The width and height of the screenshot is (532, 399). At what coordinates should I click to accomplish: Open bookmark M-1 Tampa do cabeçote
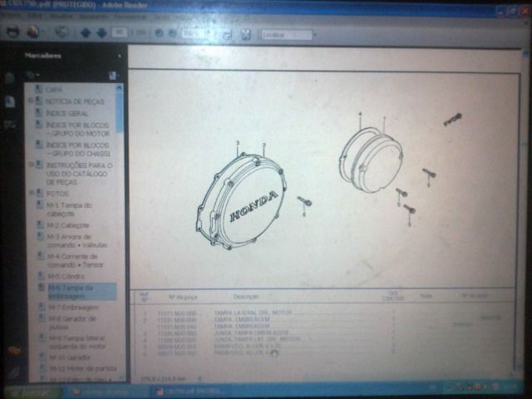click(69, 209)
